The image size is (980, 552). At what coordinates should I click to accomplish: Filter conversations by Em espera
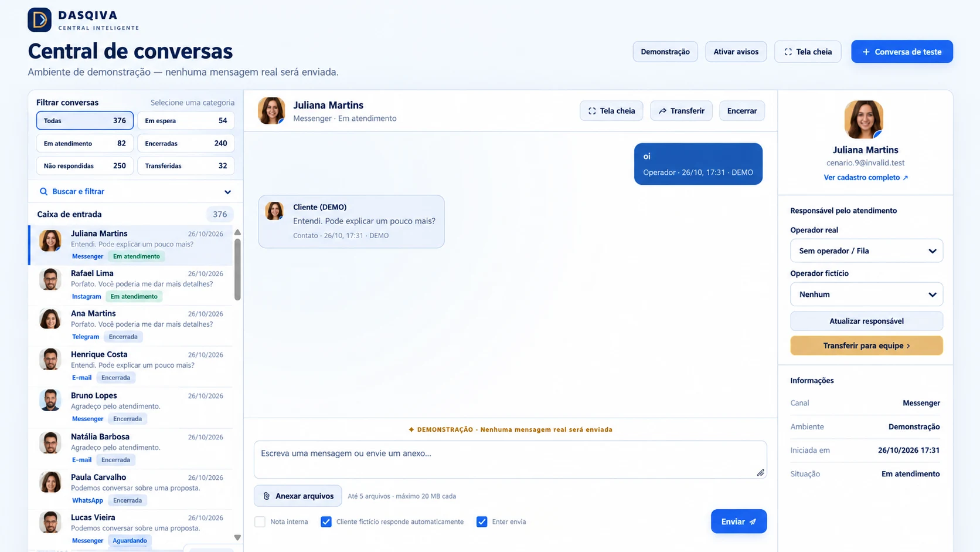(x=186, y=121)
